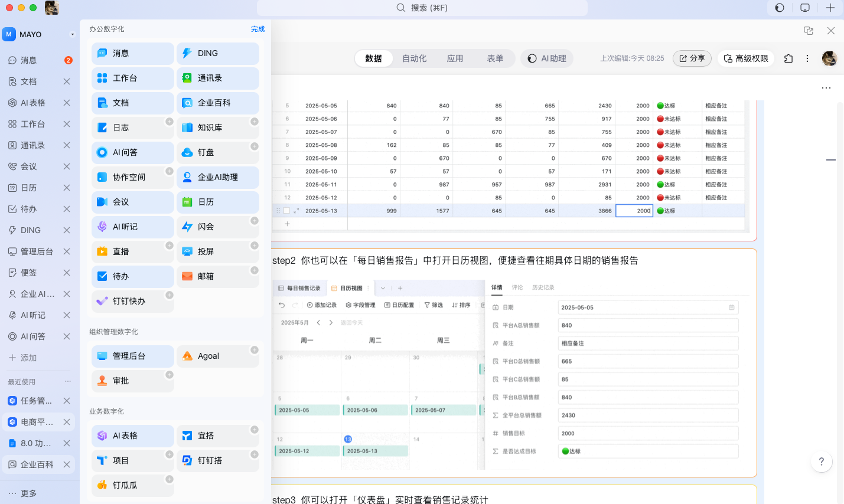Select the highlighted 2000 cell in 2025-05-13 row
Viewport: 844px width, 504px height.
(x=634, y=211)
